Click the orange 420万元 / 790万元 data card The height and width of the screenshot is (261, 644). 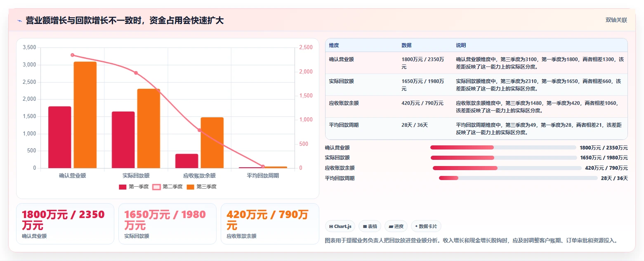coord(270,224)
